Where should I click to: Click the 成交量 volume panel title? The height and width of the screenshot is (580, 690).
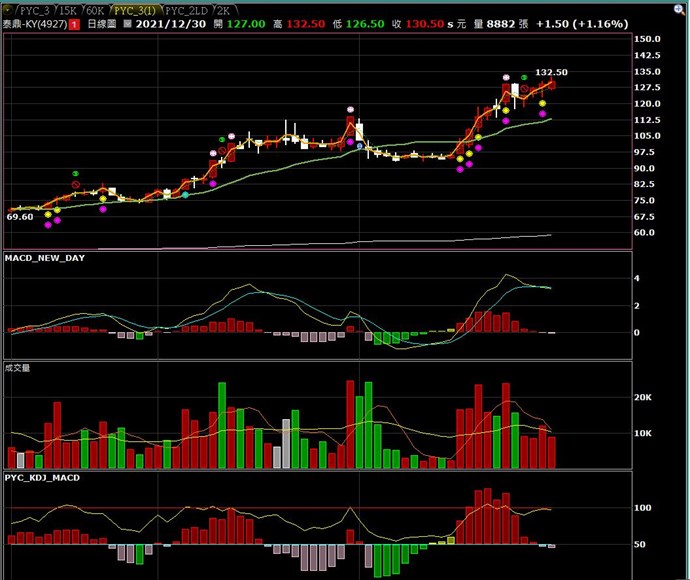19,367
